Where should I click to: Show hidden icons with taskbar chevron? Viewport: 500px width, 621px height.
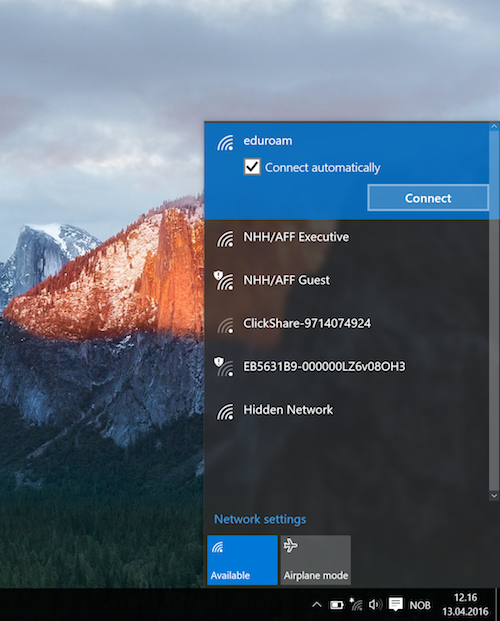coord(317,605)
